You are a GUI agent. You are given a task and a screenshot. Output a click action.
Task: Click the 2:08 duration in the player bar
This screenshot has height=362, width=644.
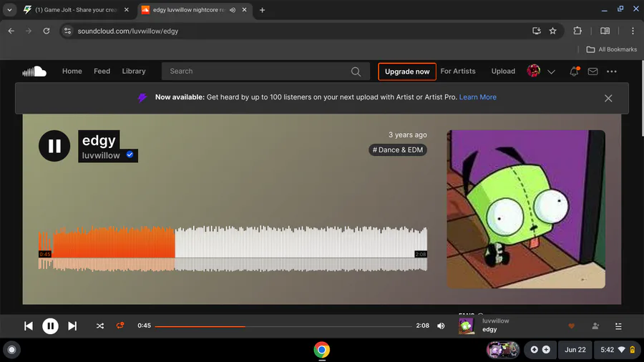tap(422, 326)
